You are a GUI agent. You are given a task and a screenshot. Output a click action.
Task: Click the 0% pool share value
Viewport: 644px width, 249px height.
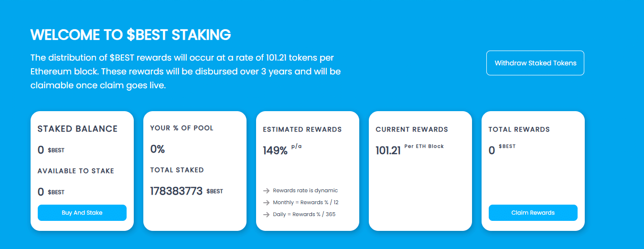158,149
